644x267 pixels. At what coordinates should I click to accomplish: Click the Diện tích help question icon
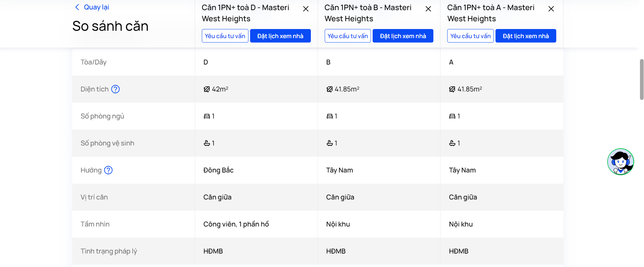click(115, 89)
